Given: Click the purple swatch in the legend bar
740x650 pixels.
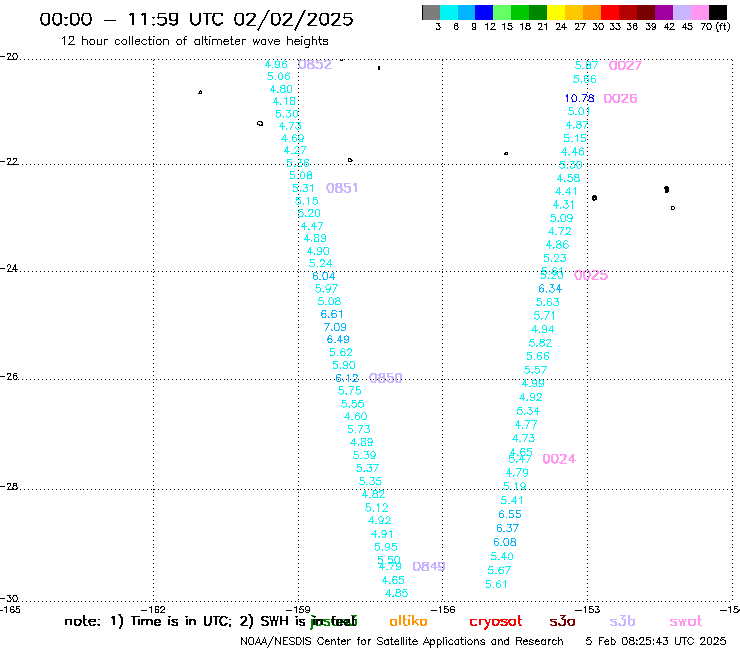Looking at the screenshot, I should click(x=664, y=12).
